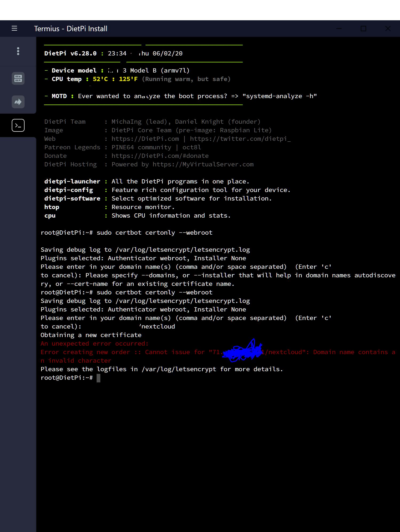Open the vertical three-dot options menu
Screen dimensions: 400x532
pos(18,51)
